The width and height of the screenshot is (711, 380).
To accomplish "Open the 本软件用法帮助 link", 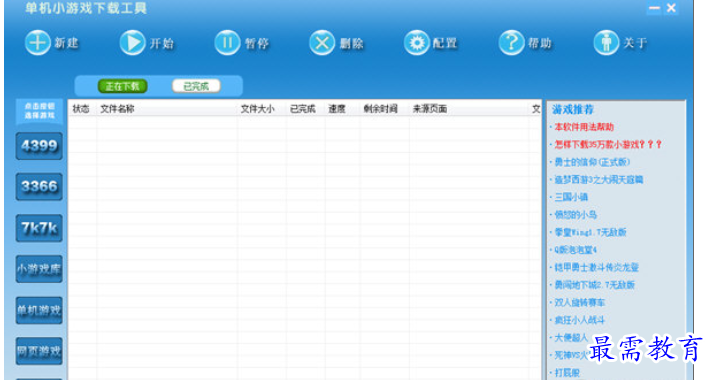I will (x=584, y=127).
